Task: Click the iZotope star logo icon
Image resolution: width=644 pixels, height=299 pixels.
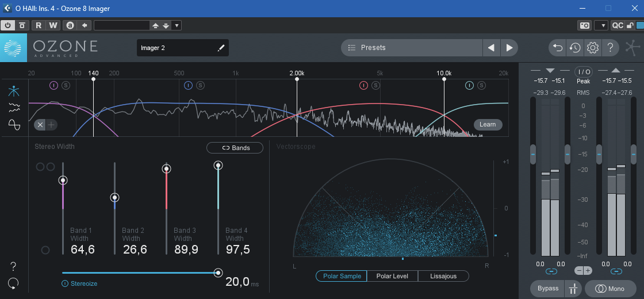Action: [632, 48]
